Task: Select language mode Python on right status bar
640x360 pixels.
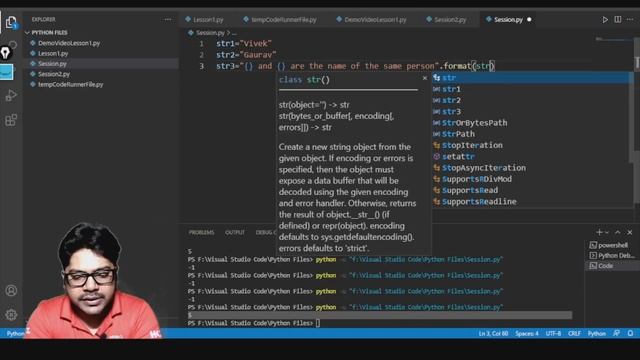Action: click(596, 333)
